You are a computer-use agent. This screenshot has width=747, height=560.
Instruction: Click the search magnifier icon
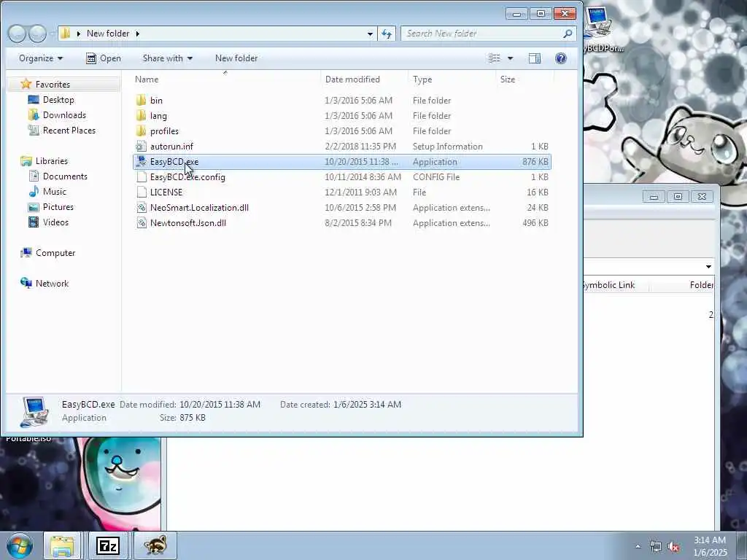(x=568, y=34)
